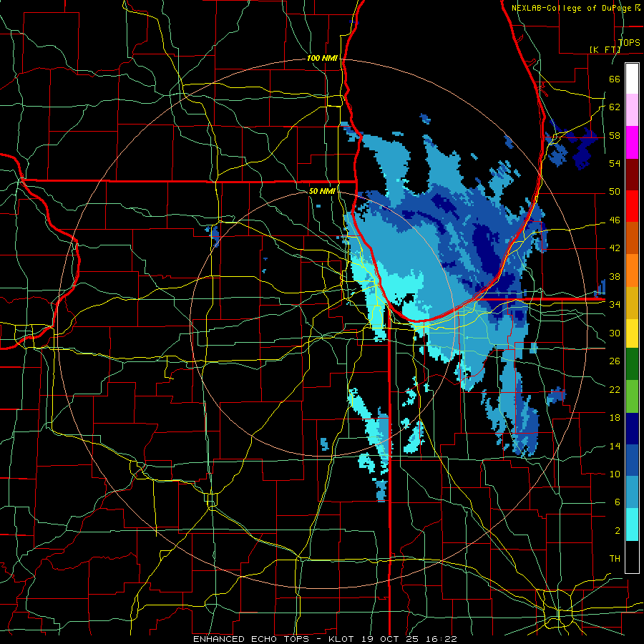Click the legend value 58
The image size is (644, 644).
coord(615,135)
